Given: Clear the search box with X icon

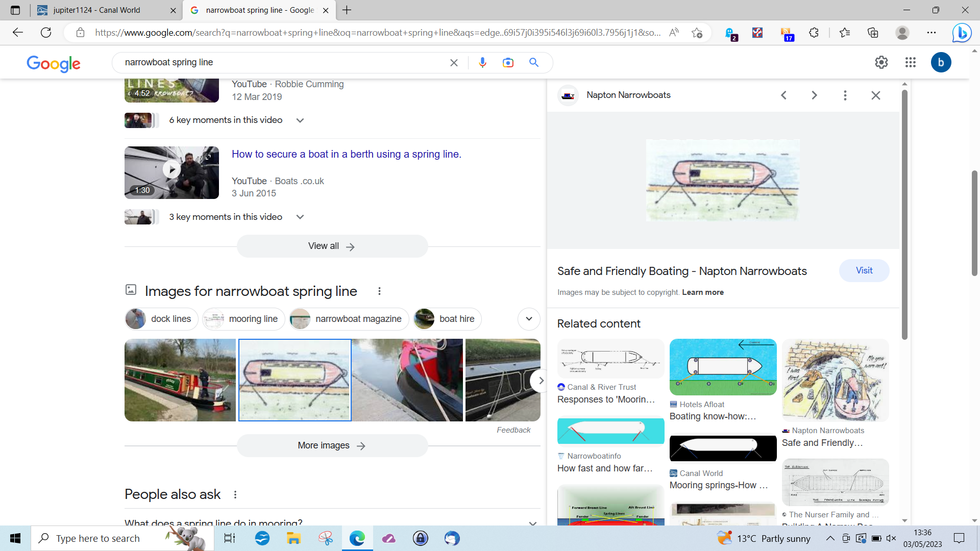Looking at the screenshot, I should coord(454,62).
